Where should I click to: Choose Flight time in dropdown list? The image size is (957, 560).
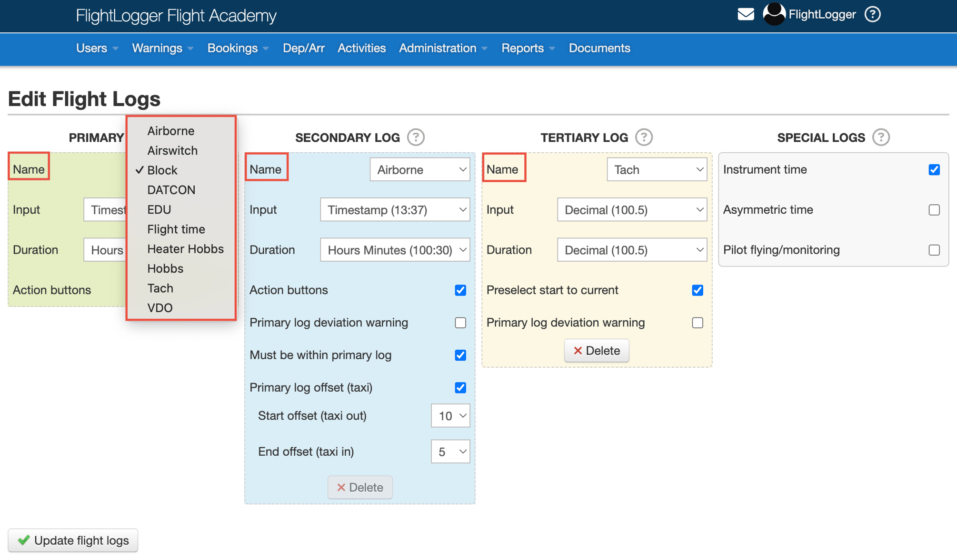176,229
